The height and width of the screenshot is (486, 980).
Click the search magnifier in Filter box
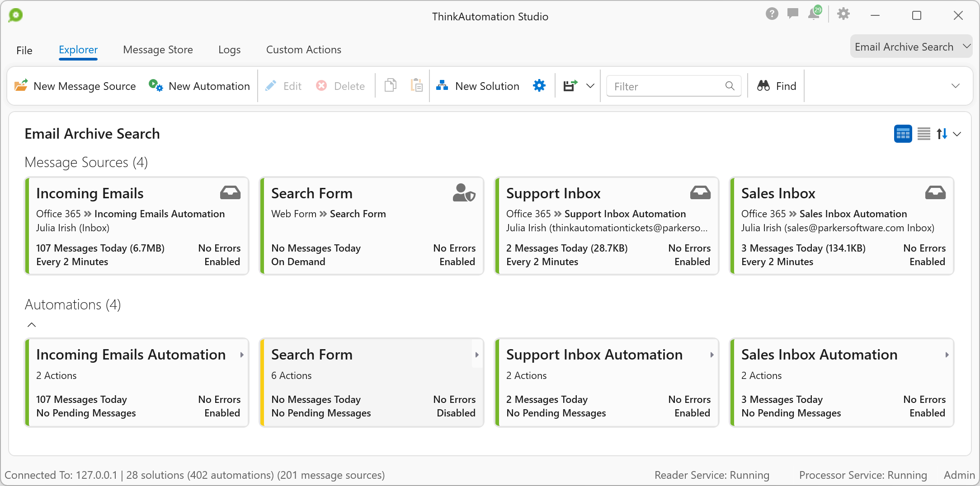pyautogui.click(x=730, y=86)
